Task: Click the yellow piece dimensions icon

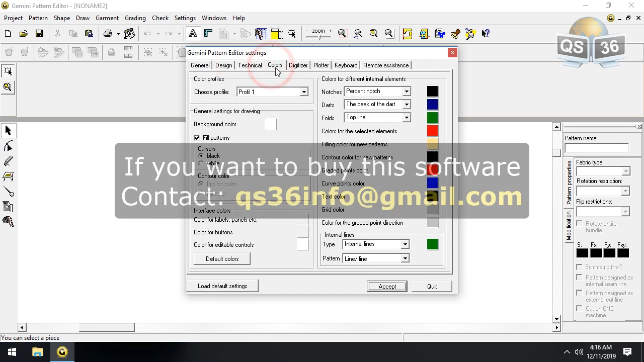Action: click(x=276, y=34)
